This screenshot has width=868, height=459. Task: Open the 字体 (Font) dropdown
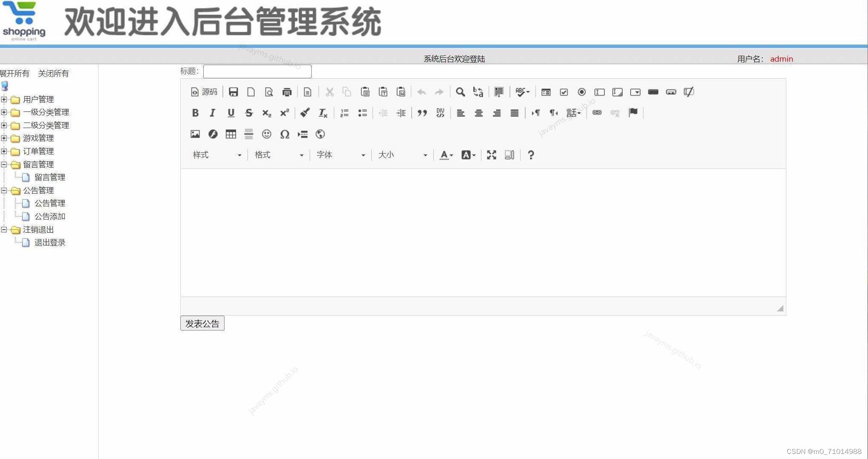(341, 155)
